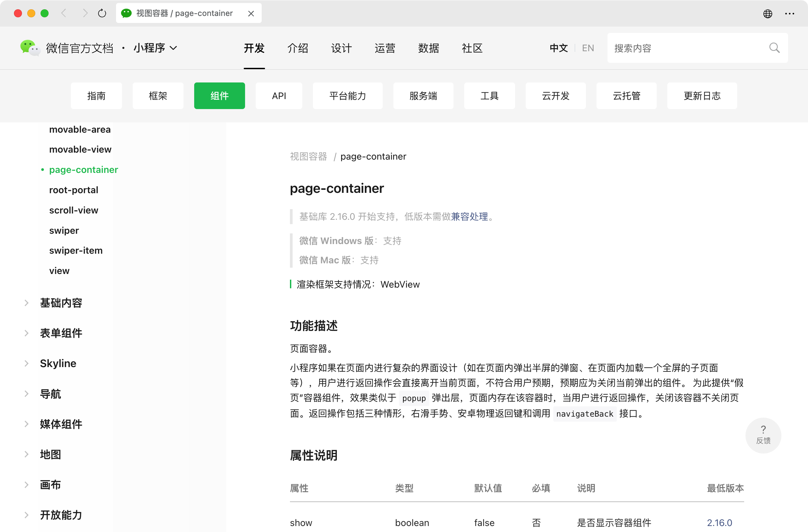Screen dimensions: 808x532
Task: Click the WeChat logo in the header
Action: click(x=30, y=48)
